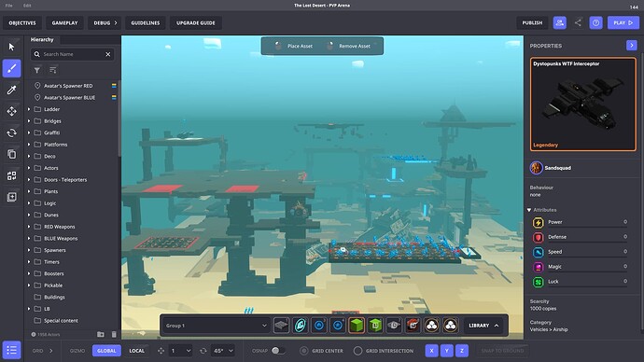The height and width of the screenshot is (362, 644).
Task: Open the Edit menu
Action: (27, 6)
